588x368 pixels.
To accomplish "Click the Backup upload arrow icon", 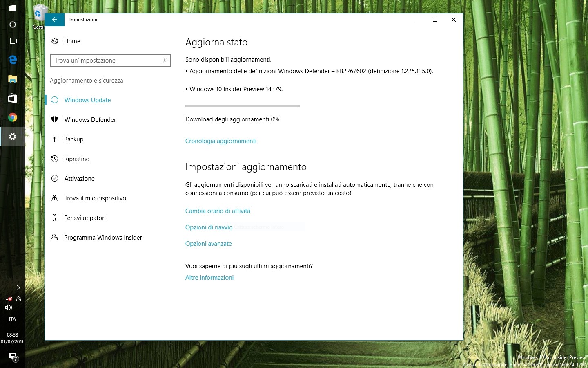I will click(x=55, y=139).
